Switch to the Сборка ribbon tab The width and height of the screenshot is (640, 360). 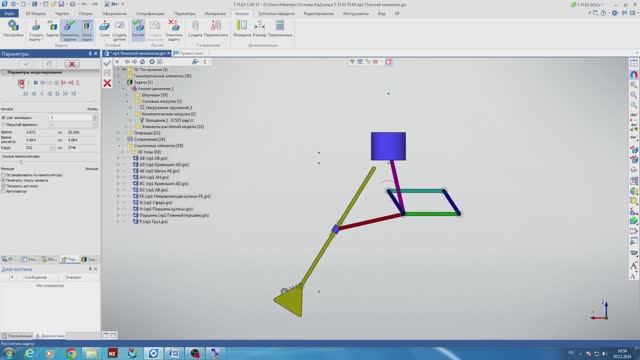[x=85, y=13]
